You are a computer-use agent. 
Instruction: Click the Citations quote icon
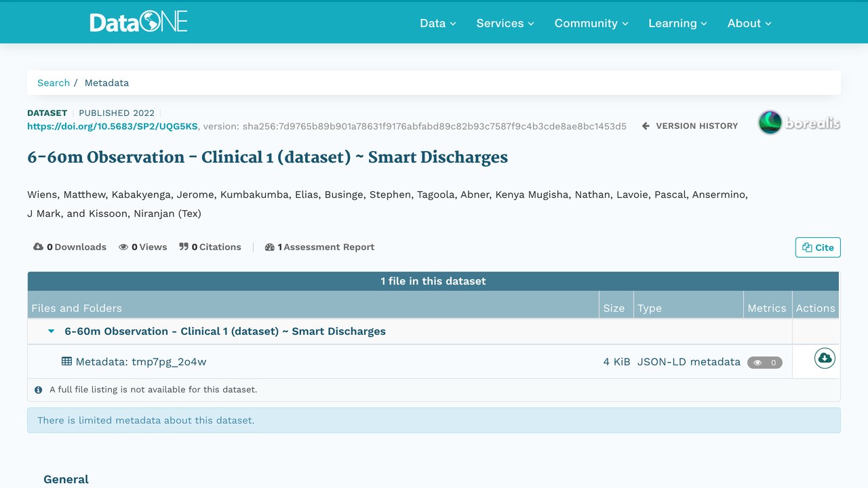(x=184, y=247)
